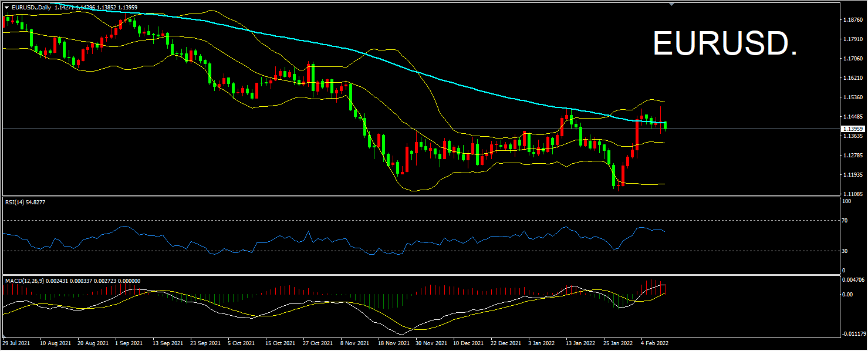This screenshot has height=351, width=868.
Task: Click the 1.15360 price axis label
Action: (x=852, y=97)
